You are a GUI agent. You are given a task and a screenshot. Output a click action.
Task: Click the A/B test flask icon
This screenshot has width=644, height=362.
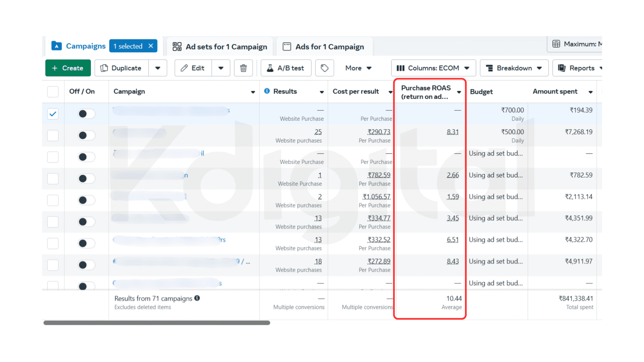[x=270, y=68]
